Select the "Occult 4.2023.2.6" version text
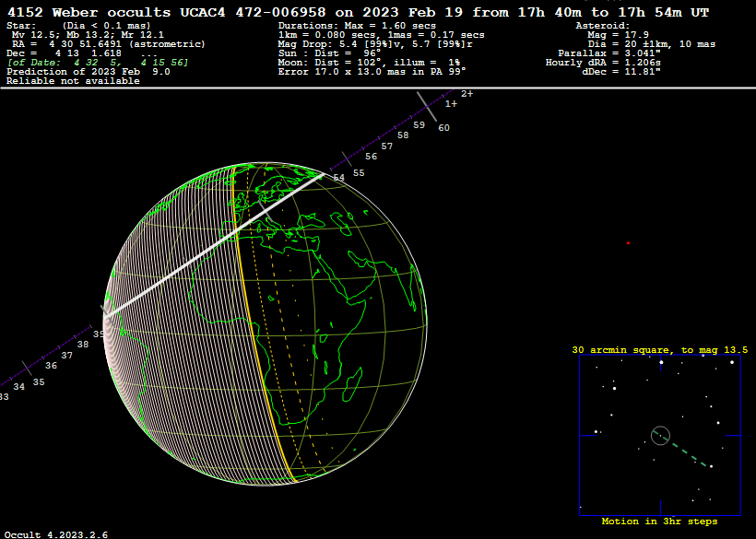Viewport: 756px width, 539px height. coord(56,534)
